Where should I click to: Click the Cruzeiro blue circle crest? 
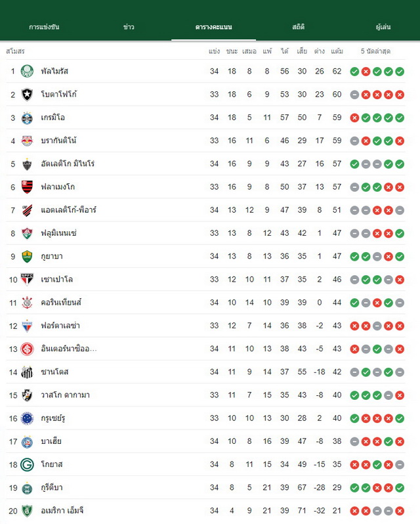(27, 418)
